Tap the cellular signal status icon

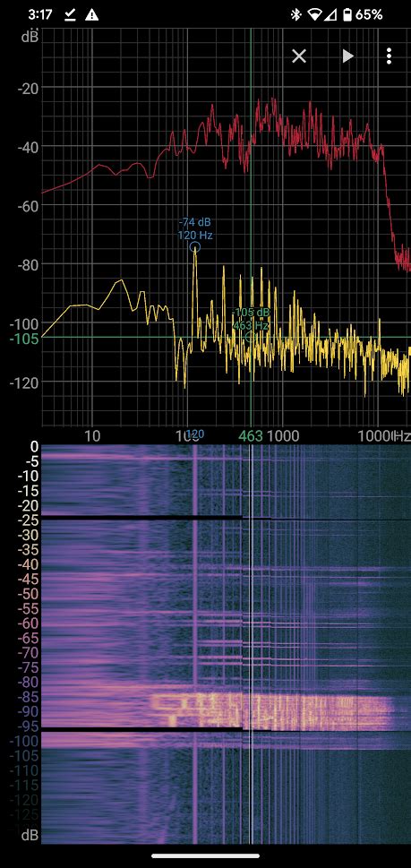click(x=330, y=15)
